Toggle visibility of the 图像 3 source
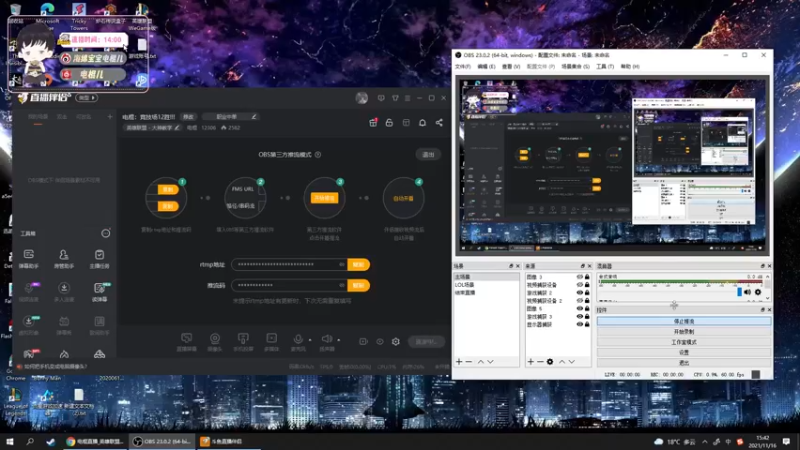Viewport: 800px width, 450px height. click(x=580, y=277)
